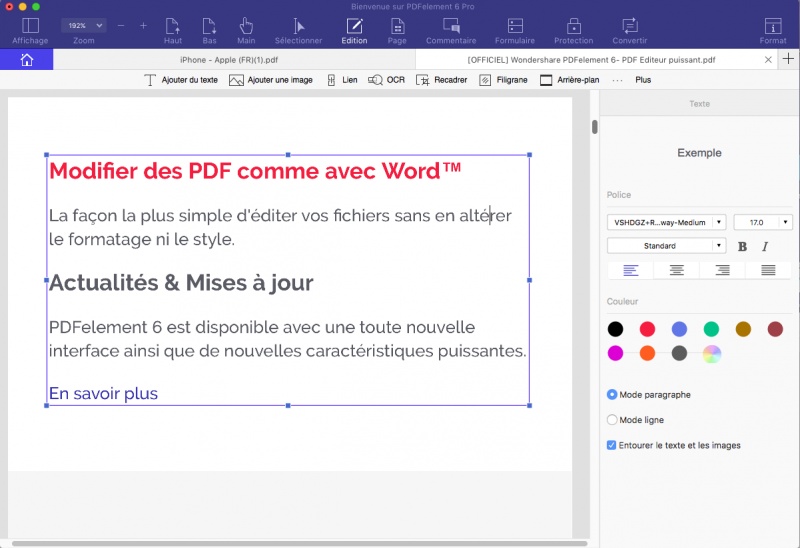Choose the magenta color swatch
Viewport: 800px width, 548px height.
tap(615, 353)
